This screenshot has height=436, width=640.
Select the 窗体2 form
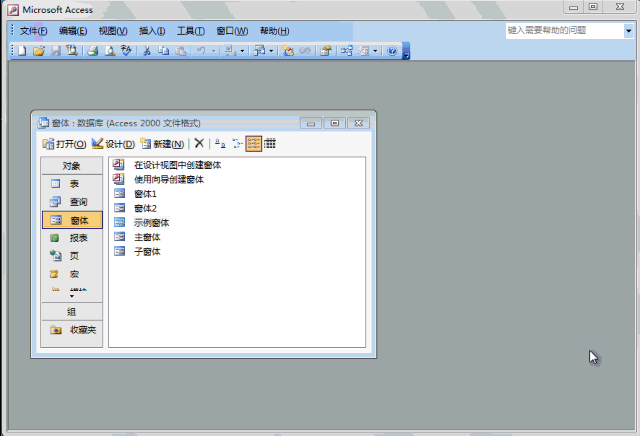pyautogui.click(x=135, y=208)
